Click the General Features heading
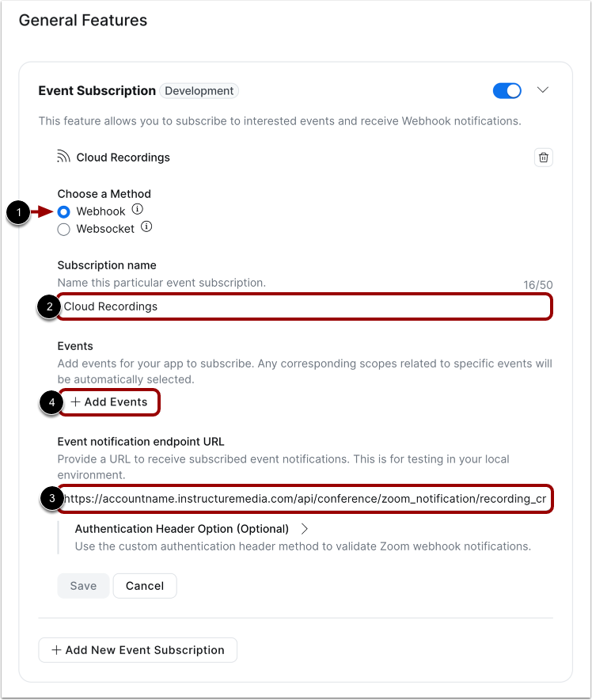The image size is (592, 700). 82,21
